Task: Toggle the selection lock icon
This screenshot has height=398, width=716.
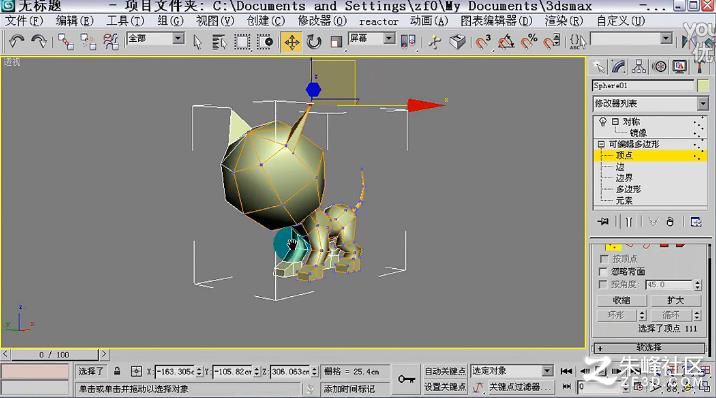Action: pos(117,371)
